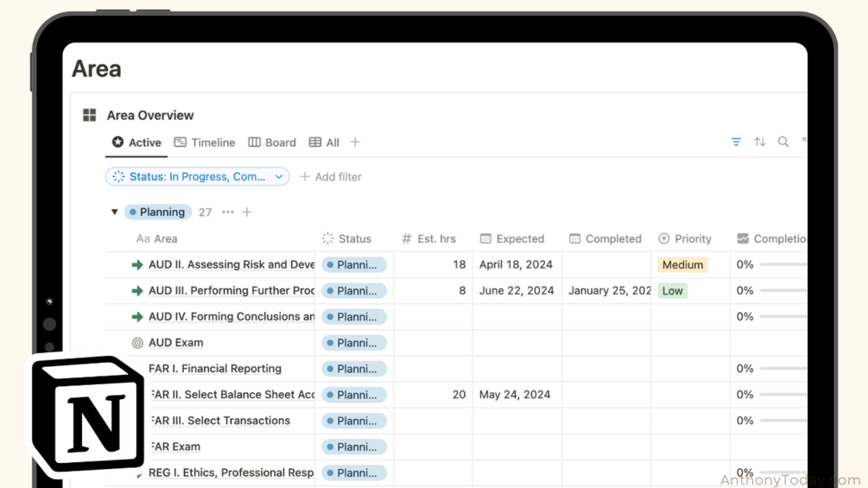Open the All view tab
Viewport: 868px width, 488px height.
(324, 143)
